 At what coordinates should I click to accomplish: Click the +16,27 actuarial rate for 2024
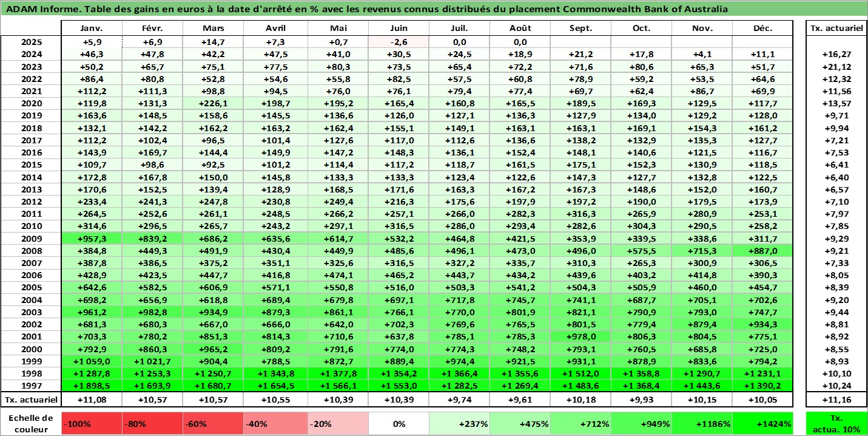[836, 54]
